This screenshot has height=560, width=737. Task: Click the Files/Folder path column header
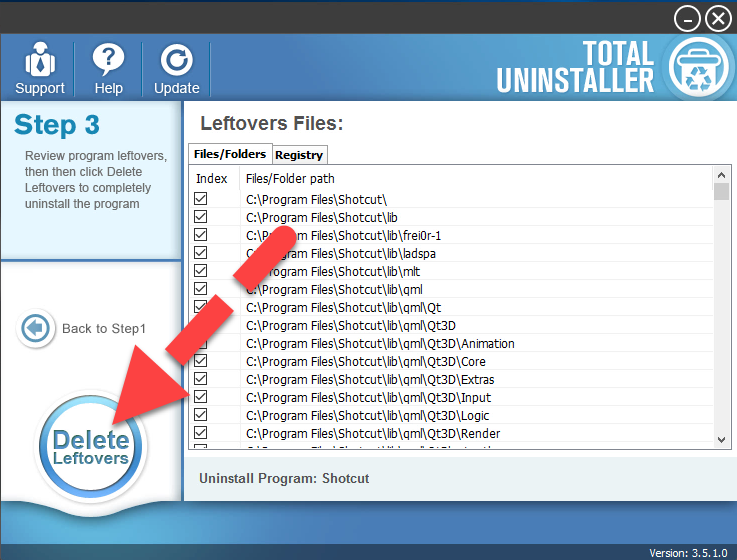[x=290, y=179]
